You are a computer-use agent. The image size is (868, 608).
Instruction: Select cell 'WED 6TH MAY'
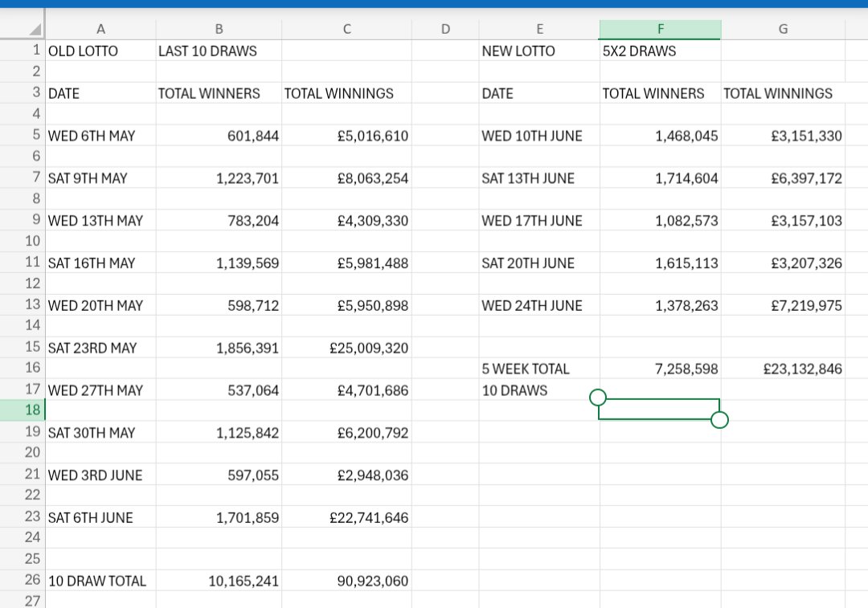coord(100,136)
